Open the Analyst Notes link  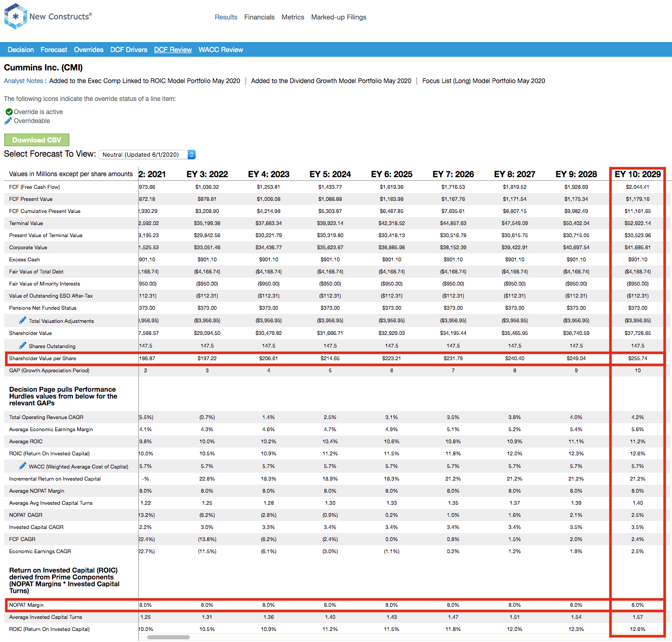click(x=24, y=81)
